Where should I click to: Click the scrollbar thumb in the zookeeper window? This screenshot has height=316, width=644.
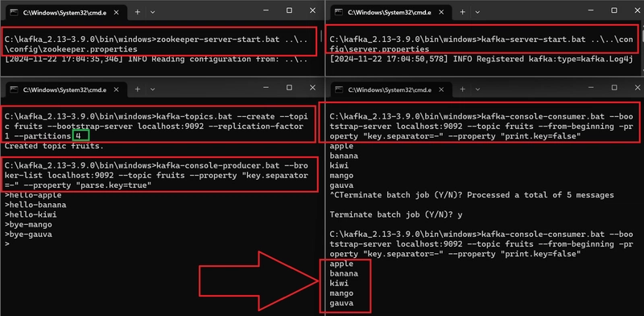click(321, 36)
